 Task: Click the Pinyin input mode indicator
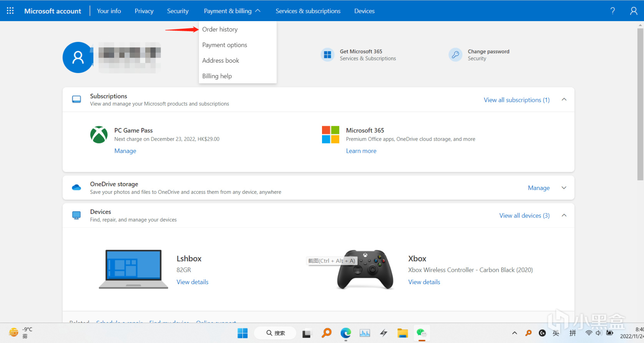click(x=573, y=333)
